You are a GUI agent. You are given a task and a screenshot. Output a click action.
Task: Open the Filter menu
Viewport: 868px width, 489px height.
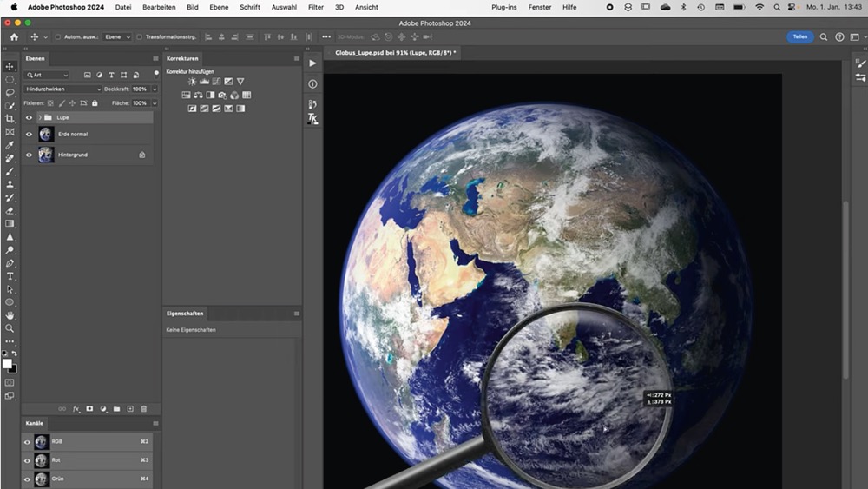click(316, 7)
